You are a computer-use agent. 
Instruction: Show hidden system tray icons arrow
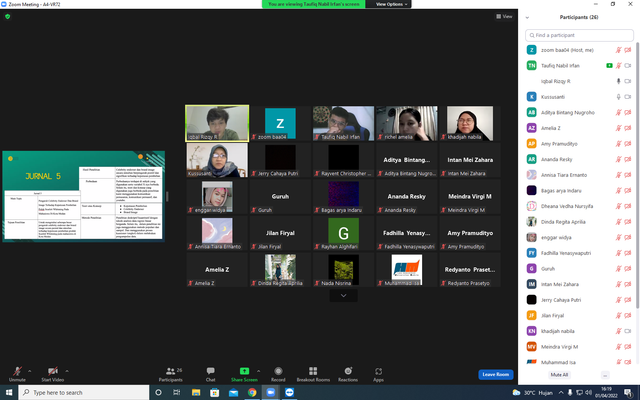pyautogui.click(x=561, y=393)
